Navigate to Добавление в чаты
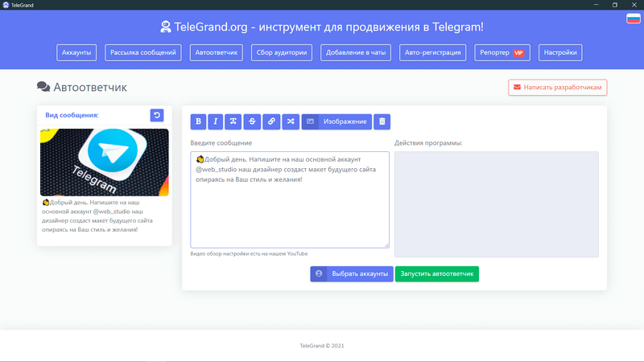 [x=356, y=52]
